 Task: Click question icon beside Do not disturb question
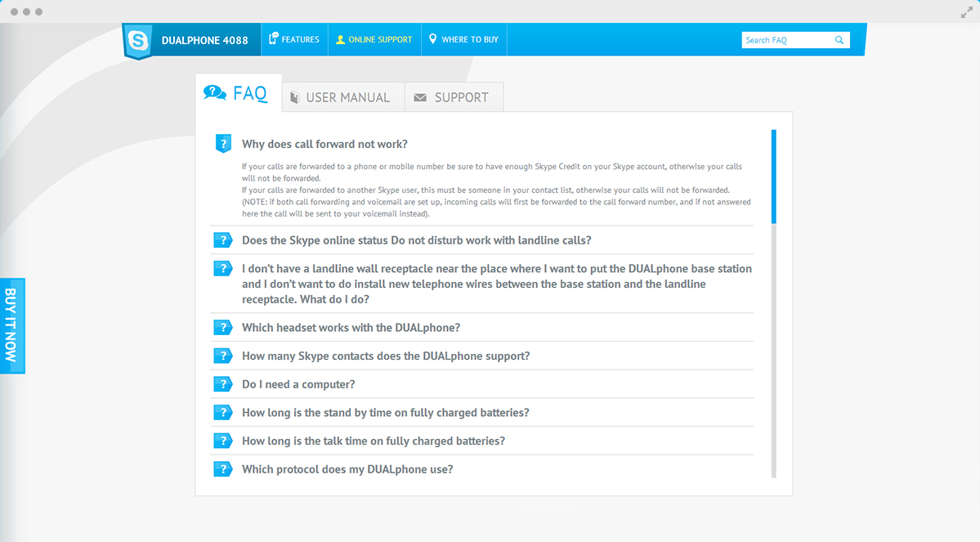pyautogui.click(x=222, y=240)
